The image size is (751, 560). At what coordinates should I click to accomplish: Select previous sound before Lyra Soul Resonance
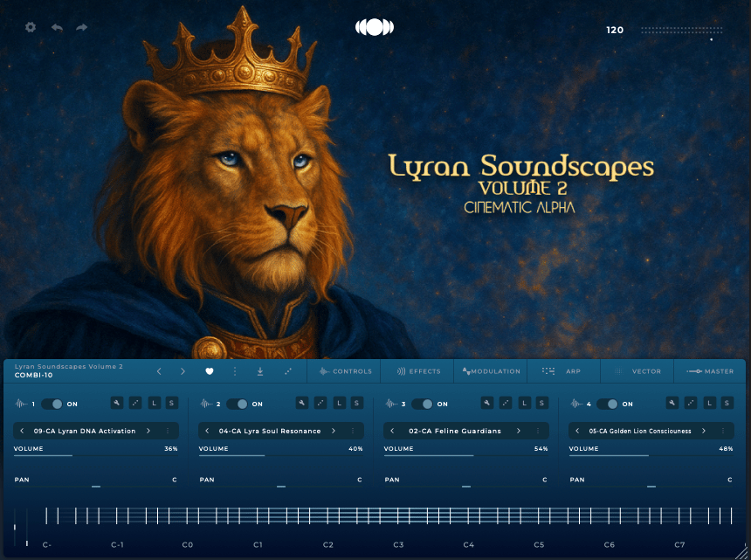click(x=207, y=431)
